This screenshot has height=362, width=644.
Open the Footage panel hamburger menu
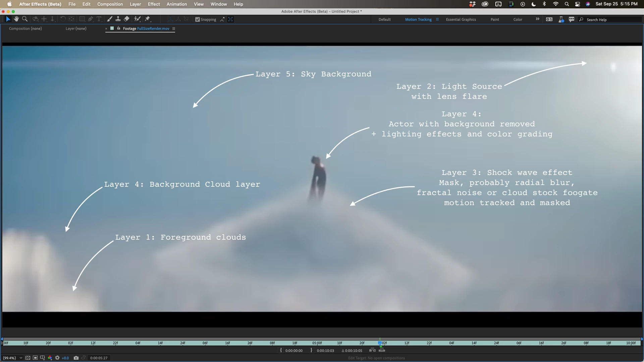[x=174, y=28]
